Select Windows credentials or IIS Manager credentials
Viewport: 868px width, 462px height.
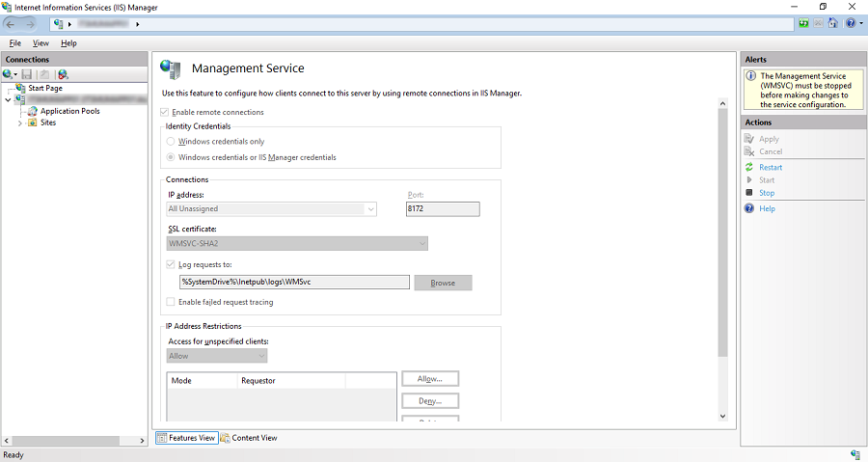(x=171, y=157)
